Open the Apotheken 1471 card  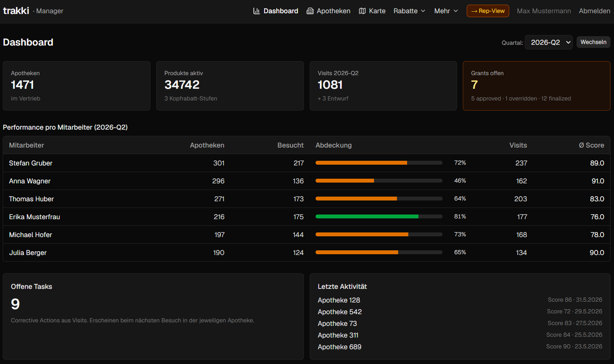[x=76, y=86]
